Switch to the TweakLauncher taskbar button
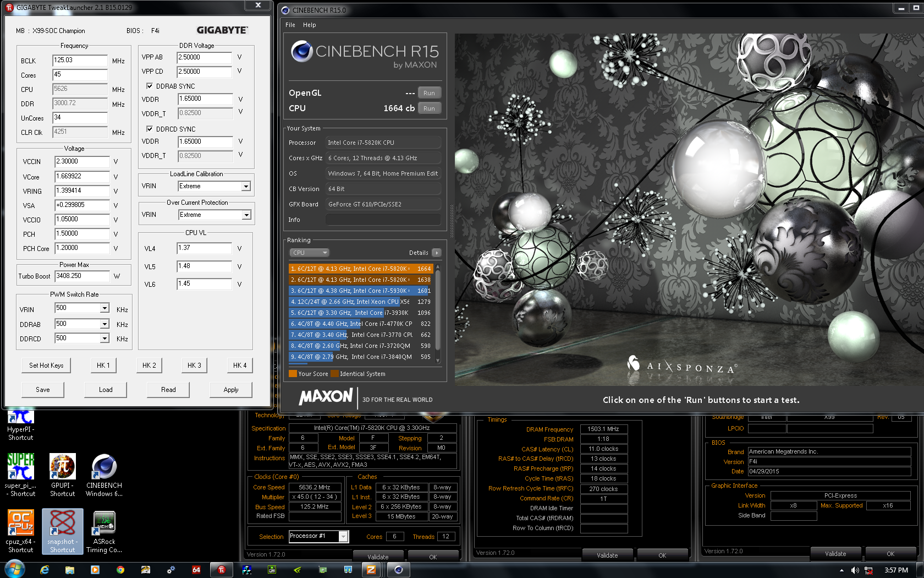Viewport: 924px width, 578px height. click(x=222, y=570)
